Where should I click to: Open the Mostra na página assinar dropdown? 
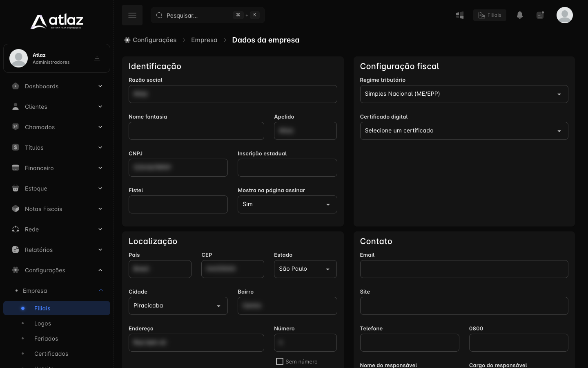(287, 204)
